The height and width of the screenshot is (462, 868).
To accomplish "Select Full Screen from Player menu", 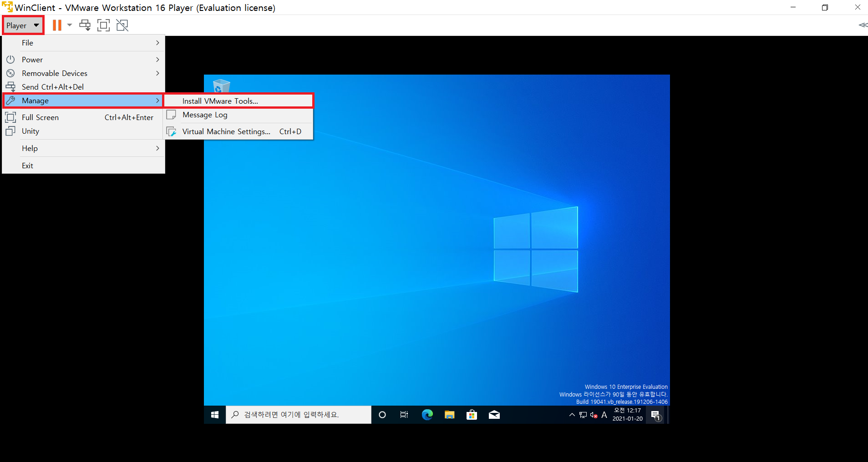I will [83, 117].
